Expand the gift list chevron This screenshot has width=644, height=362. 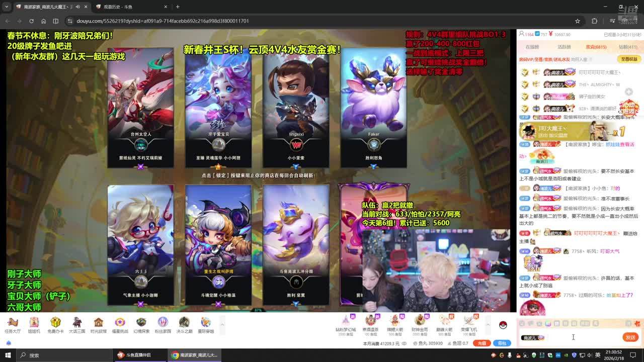[x=488, y=325]
